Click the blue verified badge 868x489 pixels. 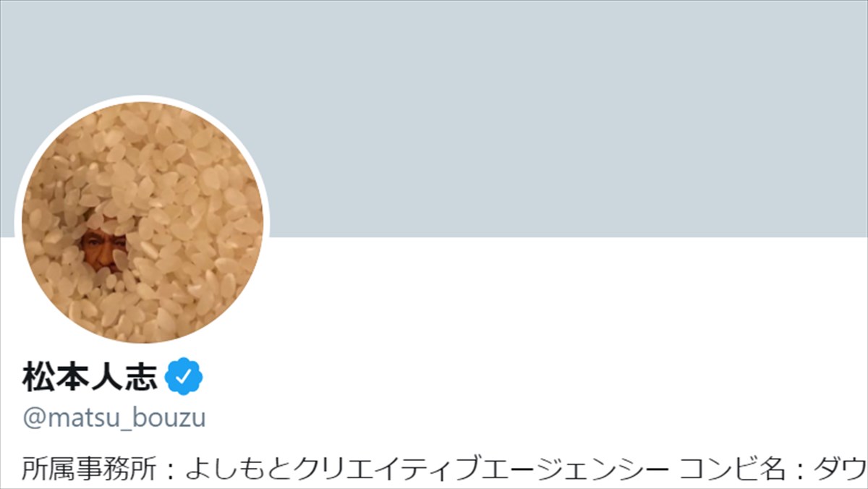point(184,377)
